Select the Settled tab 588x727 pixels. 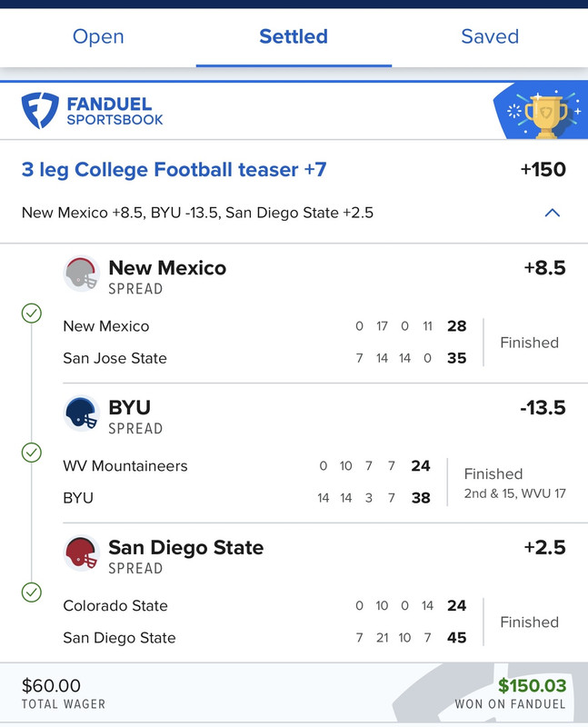point(294,36)
